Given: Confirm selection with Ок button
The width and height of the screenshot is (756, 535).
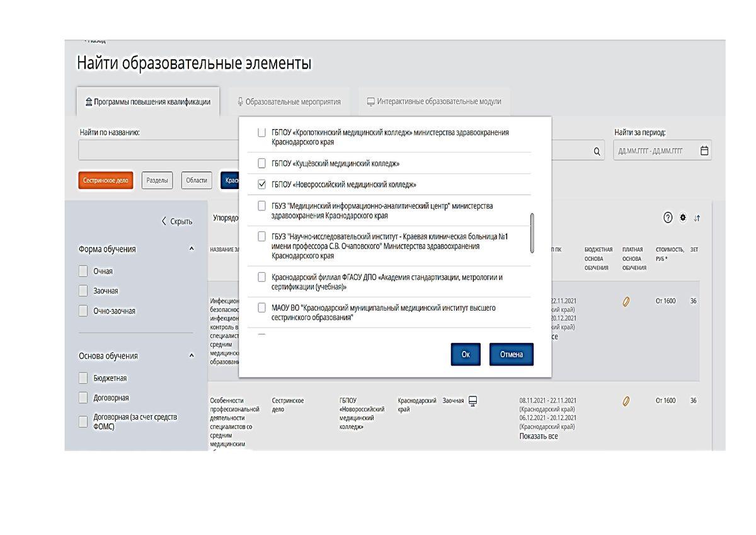Looking at the screenshot, I should pyautogui.click(x=466, y=354).
